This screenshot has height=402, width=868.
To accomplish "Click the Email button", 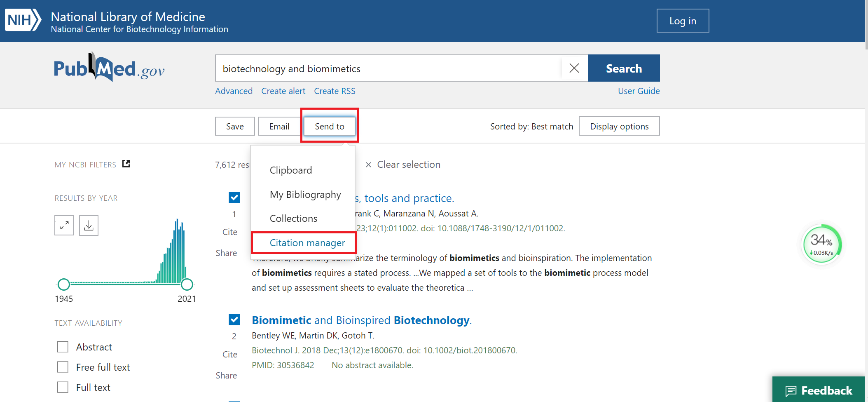I will (279, 126).
